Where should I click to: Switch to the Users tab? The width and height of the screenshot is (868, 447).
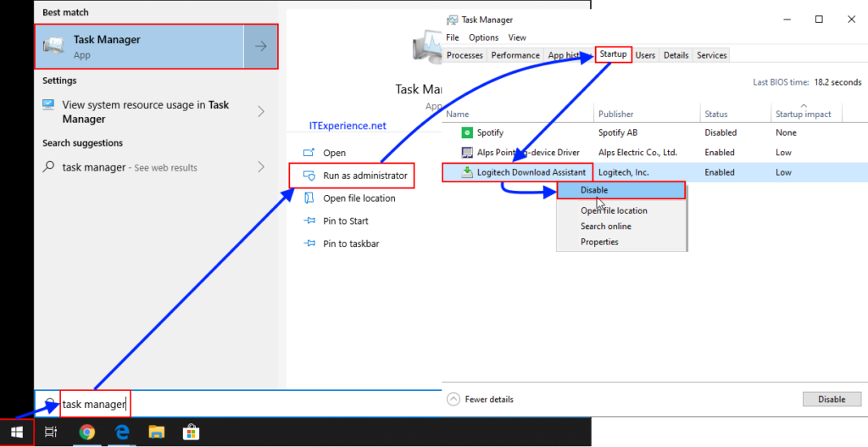point(645,55)
